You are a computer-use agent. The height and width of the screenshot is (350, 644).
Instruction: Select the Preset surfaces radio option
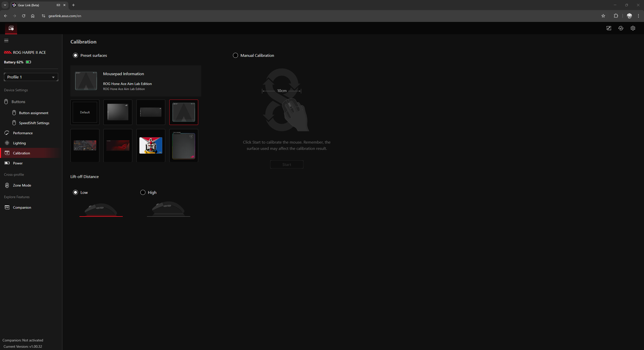pyautogui.click(x=75, y=55)
